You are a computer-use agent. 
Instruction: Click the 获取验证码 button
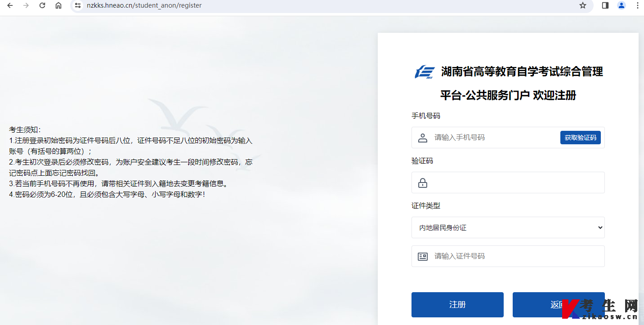[581, 138]
